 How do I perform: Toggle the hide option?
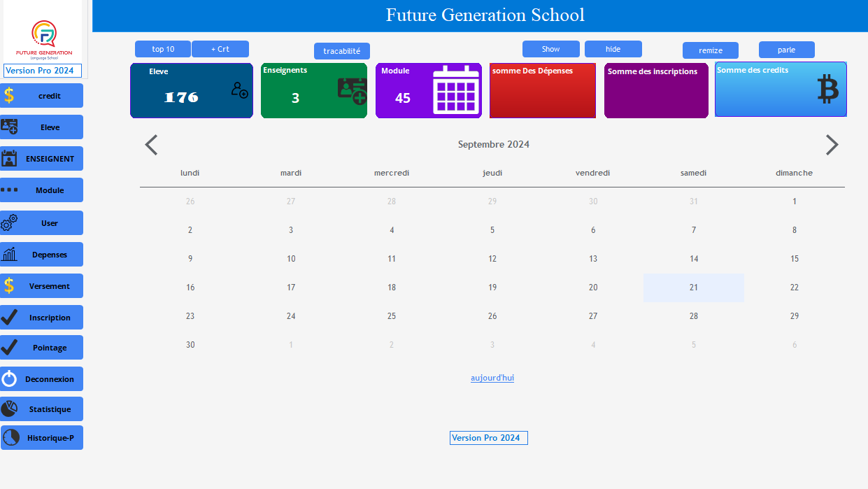click(613, 48)
